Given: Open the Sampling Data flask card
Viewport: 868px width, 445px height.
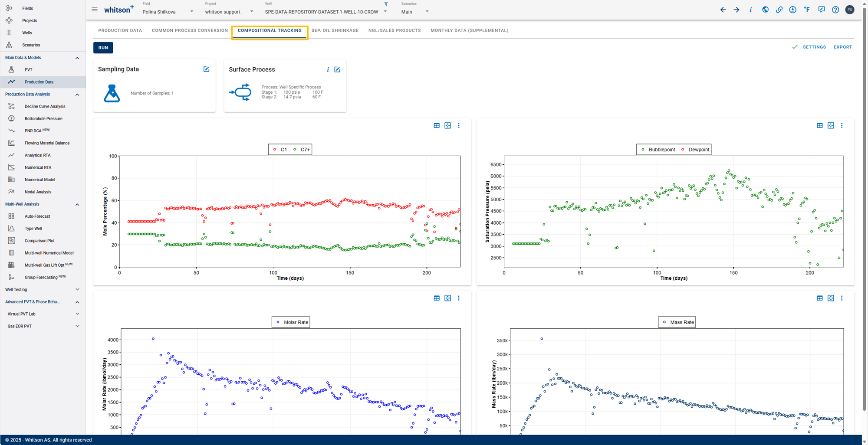Looking at the screenshot, I should coord(155,86).
